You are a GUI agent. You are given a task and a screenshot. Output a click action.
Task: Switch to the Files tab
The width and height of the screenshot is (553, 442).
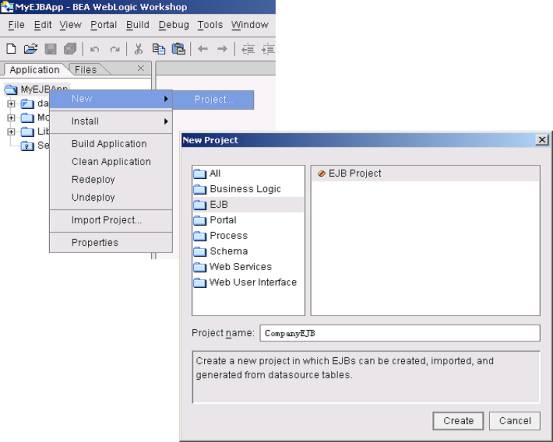pyautogui.click(x=85, y=70)
